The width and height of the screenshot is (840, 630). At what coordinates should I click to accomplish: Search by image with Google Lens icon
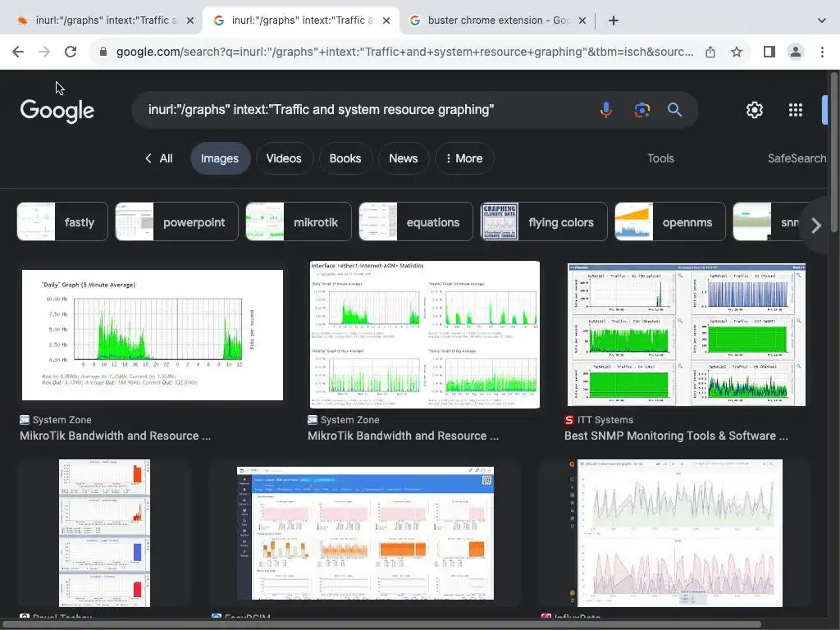click(x=641, y=110)
